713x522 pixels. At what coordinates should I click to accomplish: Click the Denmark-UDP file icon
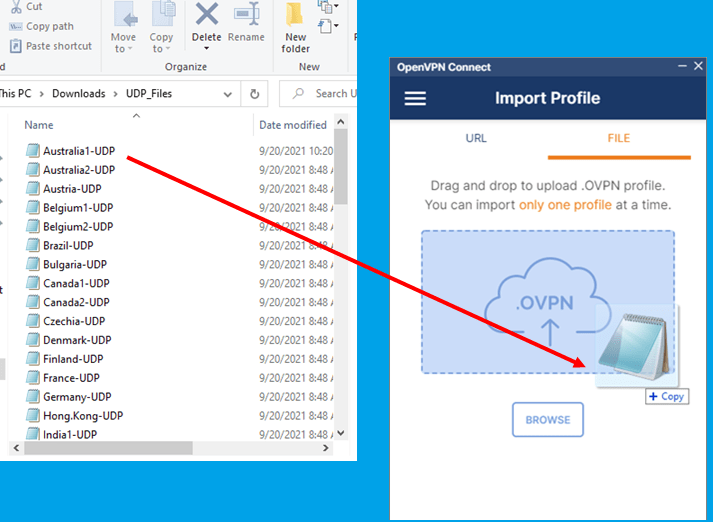pos(32,340)
